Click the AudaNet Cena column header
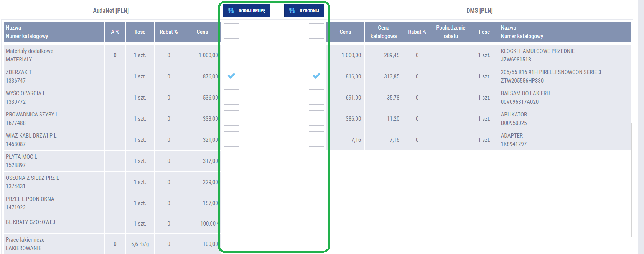Image resolution: width=644 pixels, height=254 pixels. [x=202, y=32]
